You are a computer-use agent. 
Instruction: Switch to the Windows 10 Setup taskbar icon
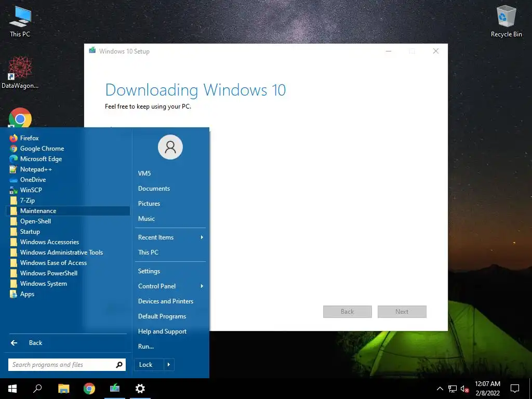[x=115, y=389]
